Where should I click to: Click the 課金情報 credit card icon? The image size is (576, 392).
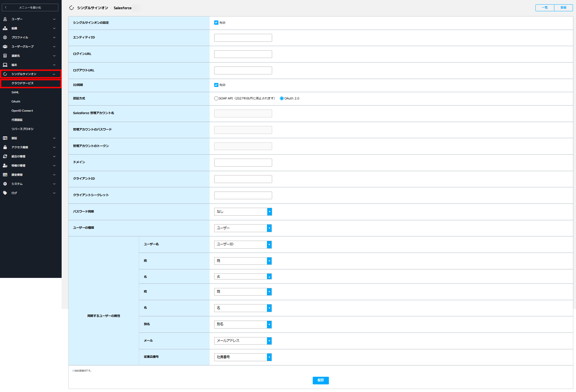point(5,175)
